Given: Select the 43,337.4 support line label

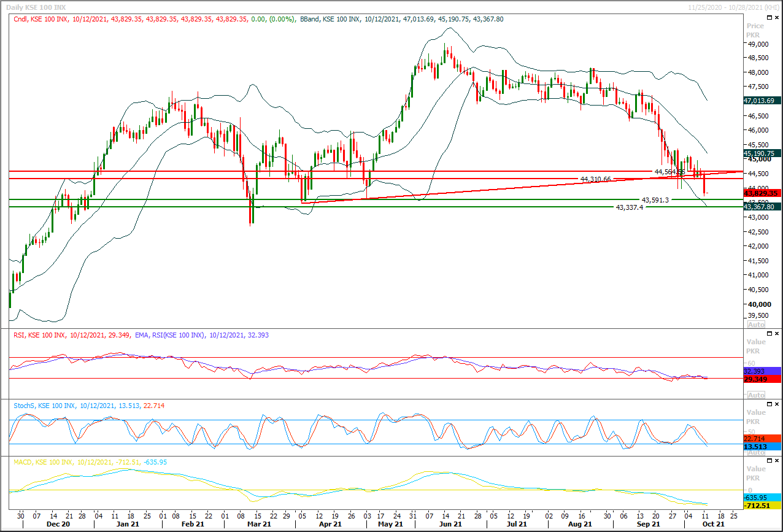Looking at the screenshot, I should pyautogui.click(x=629, y=208).
